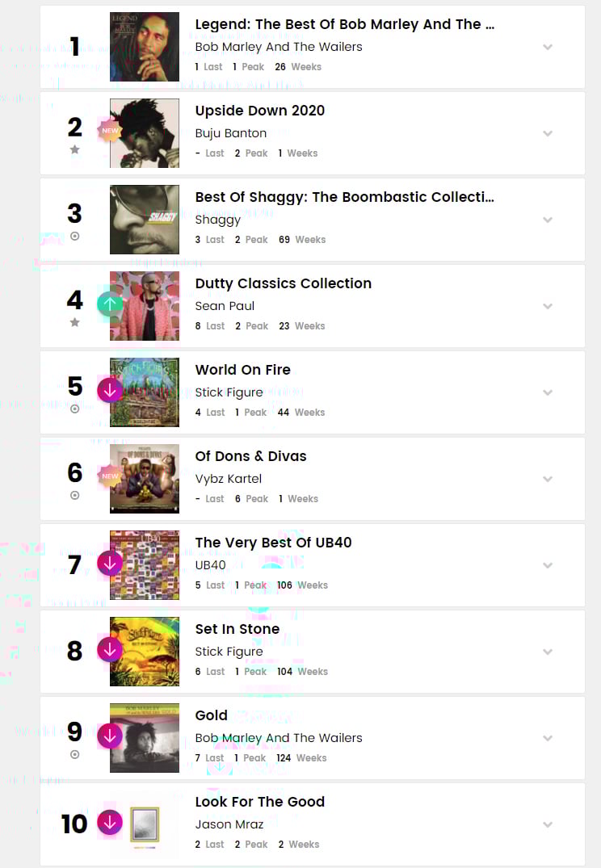601x868 pixels.
Task: Open the Sean Paul artist link
Action: (225, 306)
